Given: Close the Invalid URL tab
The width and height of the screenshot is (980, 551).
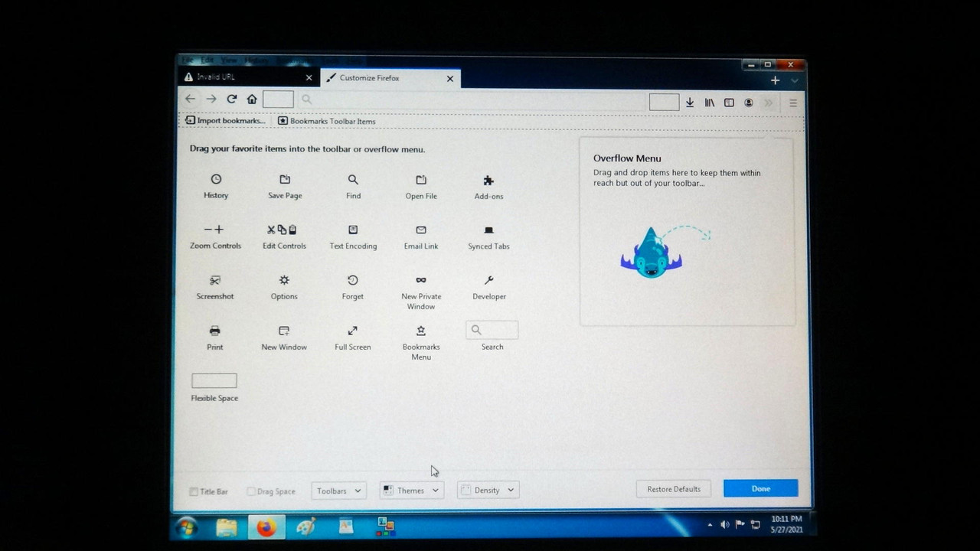Looking at the screenshot, I should [x=309, y=77].
